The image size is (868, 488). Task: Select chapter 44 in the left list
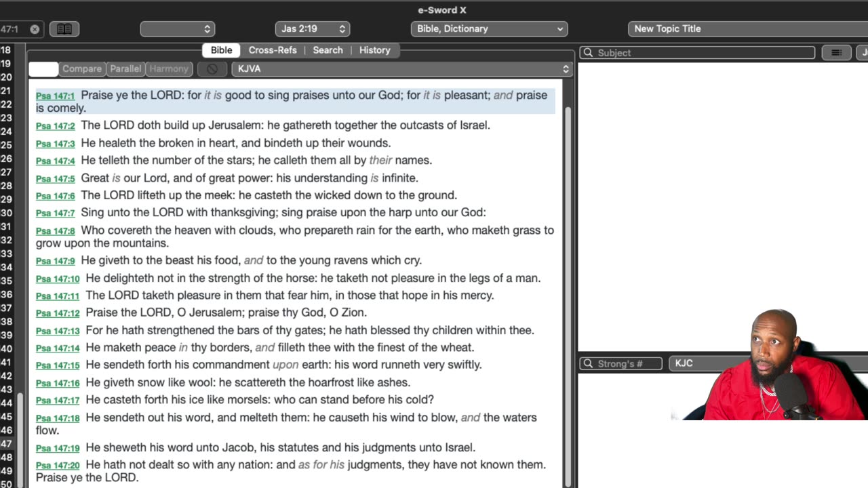coord(6,403)
